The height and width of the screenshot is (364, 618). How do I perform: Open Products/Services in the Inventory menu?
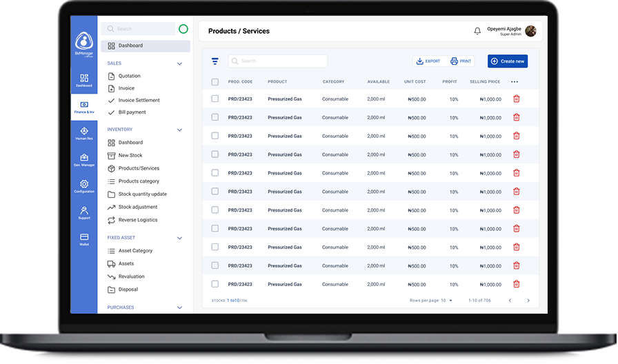pyautogui.click(x=139, y=168)
